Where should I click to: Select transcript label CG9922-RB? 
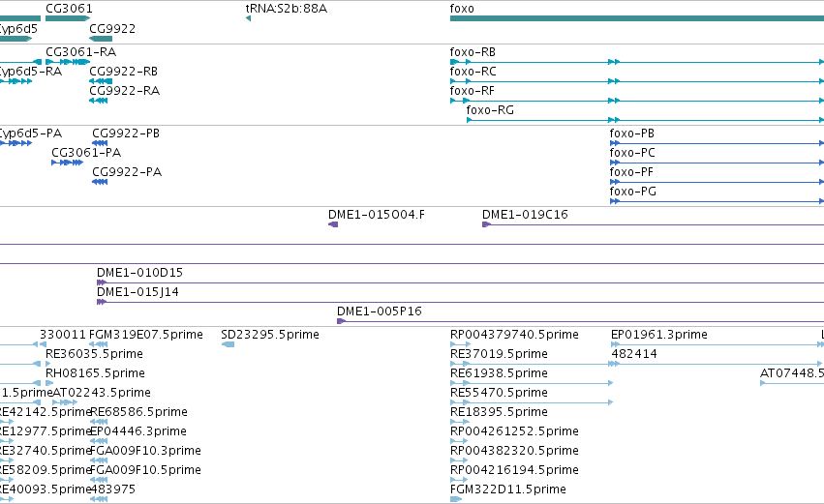124,72
